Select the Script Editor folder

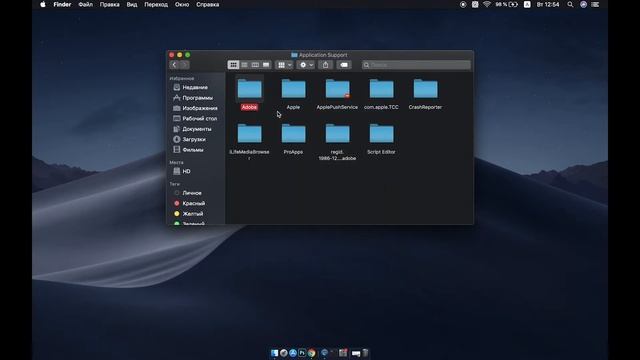(x=381, y=139)
